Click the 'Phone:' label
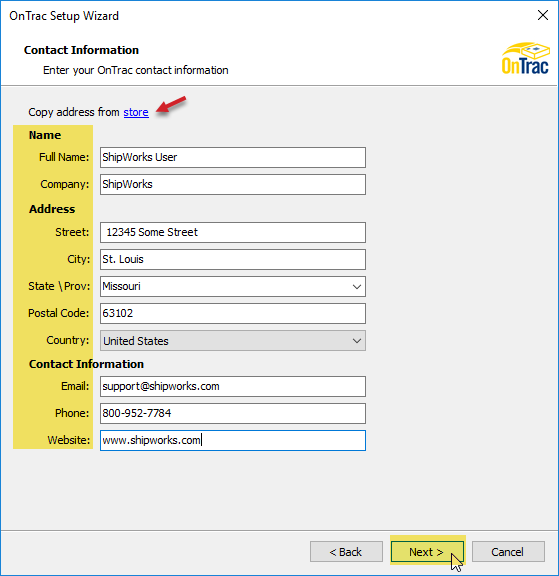The height and width of the screenshot is (576, 559). 72,413
